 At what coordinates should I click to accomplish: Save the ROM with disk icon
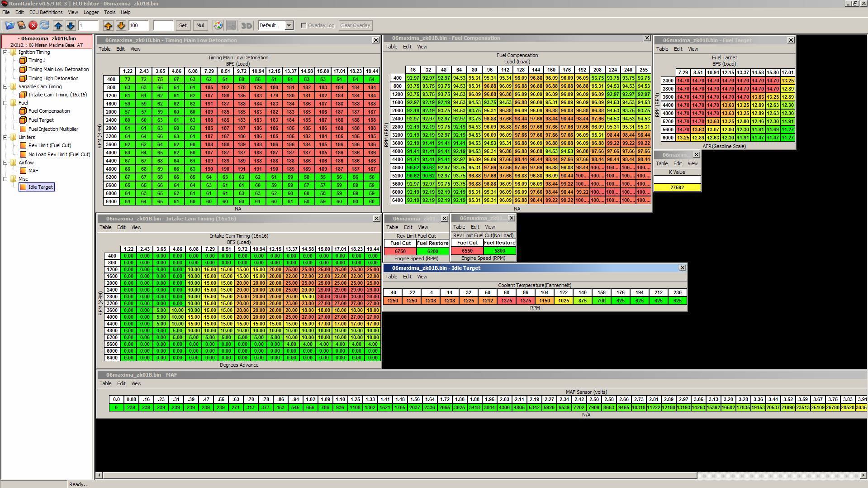coord(21,25)
